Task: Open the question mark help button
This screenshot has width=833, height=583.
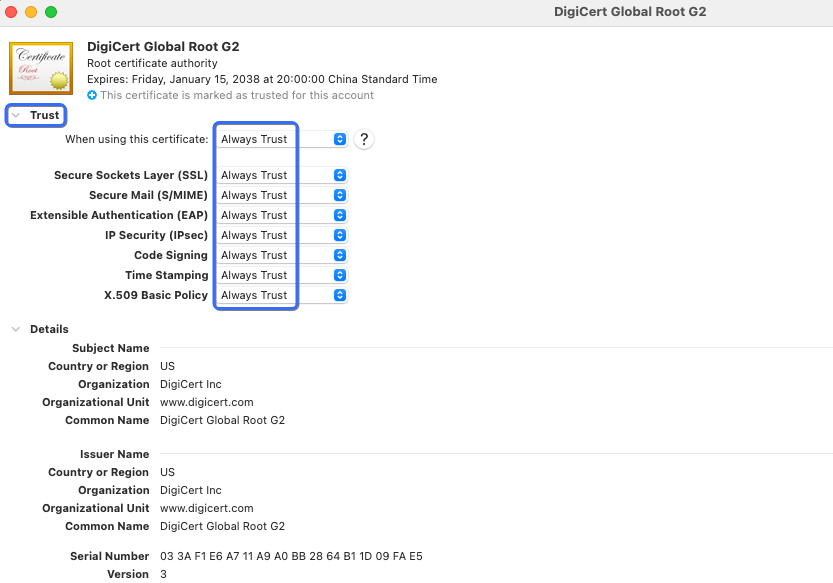Action: click(x=364, y=140)
